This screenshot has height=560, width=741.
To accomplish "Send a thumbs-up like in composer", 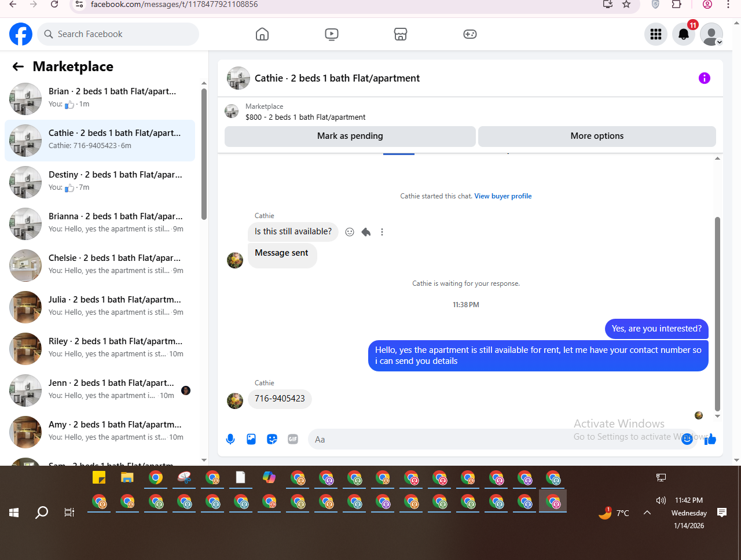I will click(710, 439).
